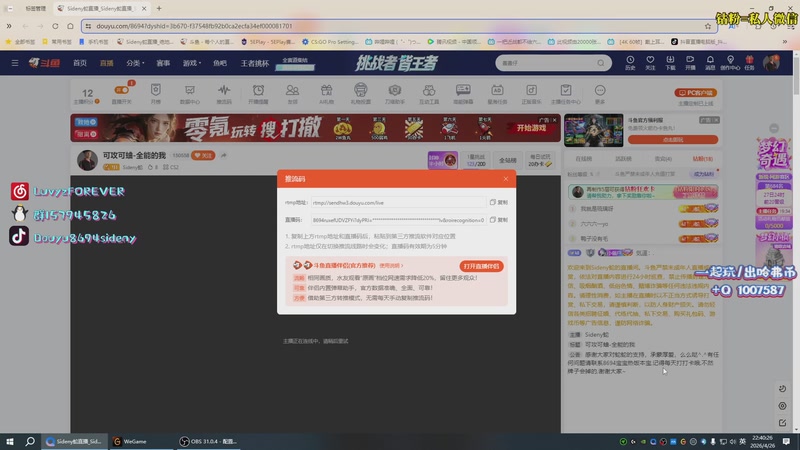
Task: Close the 零氪玩转 banner ad
Action: coord(555,120)
